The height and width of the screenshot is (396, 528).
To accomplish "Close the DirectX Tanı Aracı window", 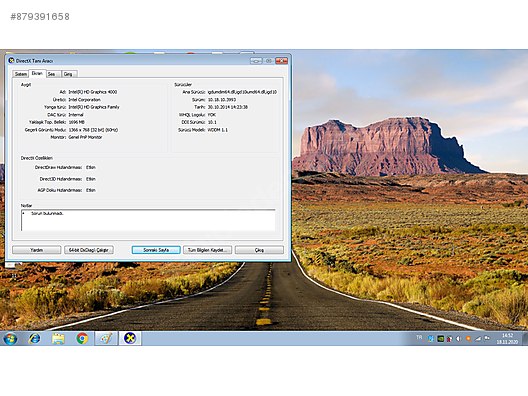I will 282,61.
